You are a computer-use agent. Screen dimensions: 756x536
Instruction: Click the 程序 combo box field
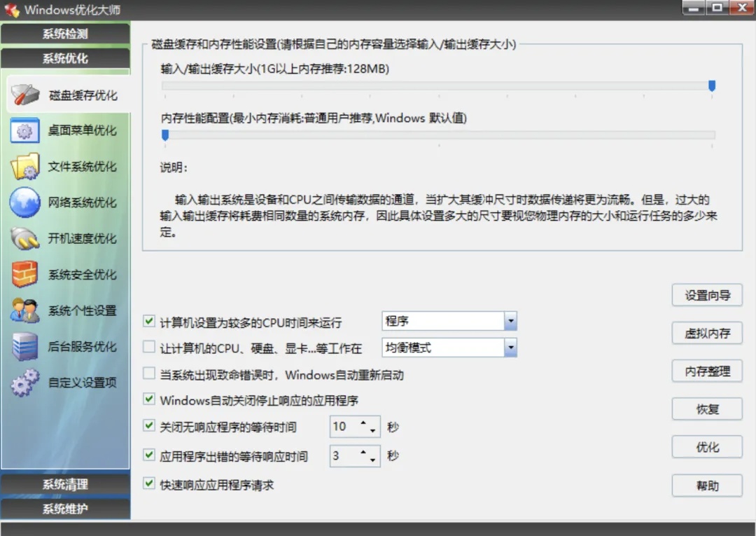coord(449,321)
